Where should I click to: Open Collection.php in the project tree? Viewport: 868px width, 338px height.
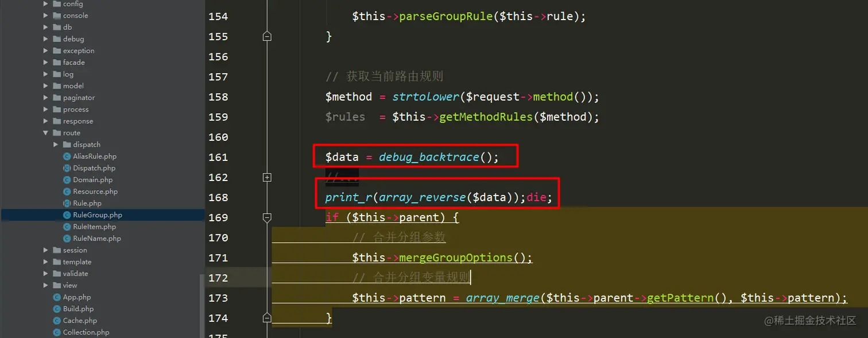[x=86, y=332]
